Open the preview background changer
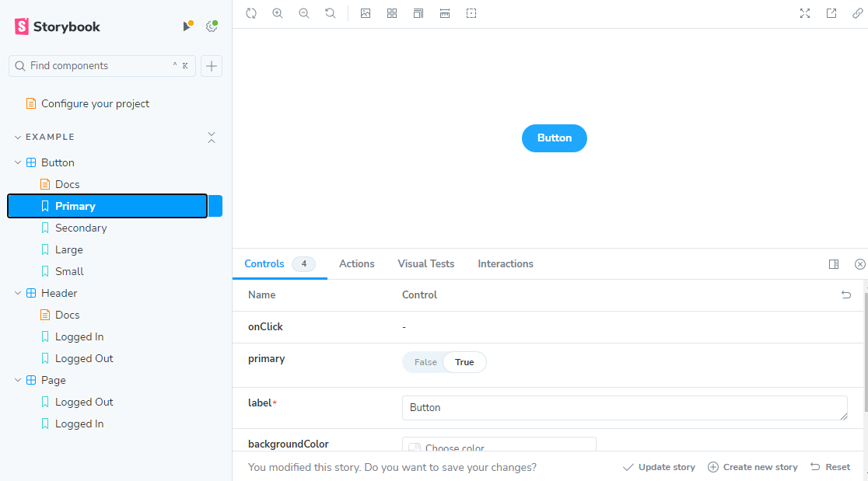The image size is (868, 481). (366, 13)
